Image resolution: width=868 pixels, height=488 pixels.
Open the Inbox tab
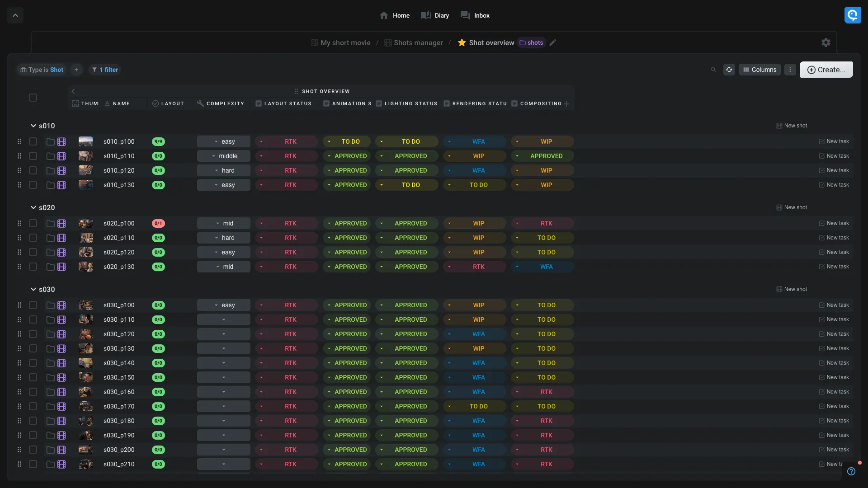tap(475, 15)
